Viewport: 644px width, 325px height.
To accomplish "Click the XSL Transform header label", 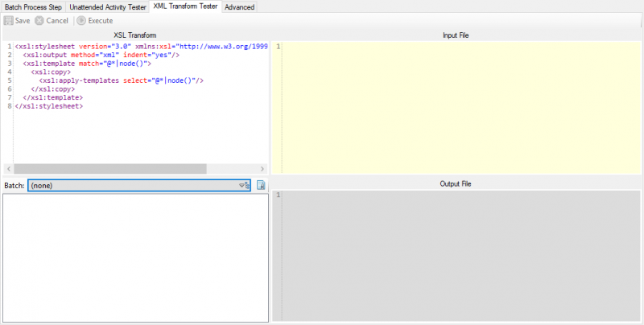I will coord(135,35).
